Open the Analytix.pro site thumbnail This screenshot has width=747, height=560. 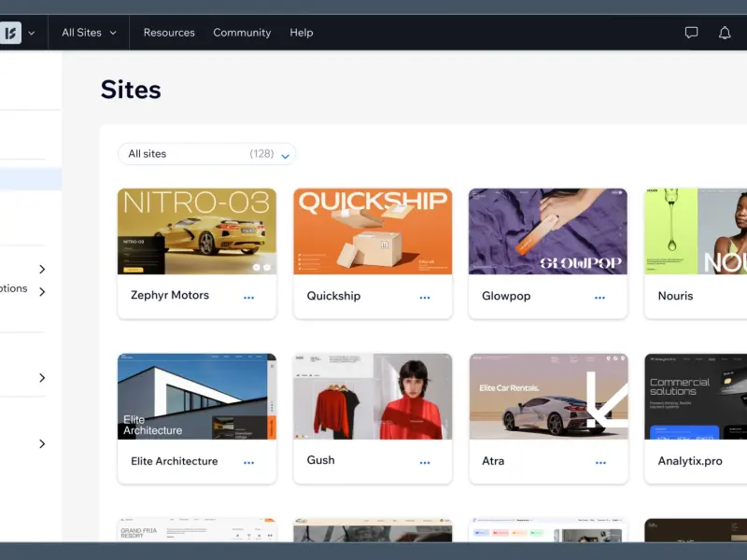pos(696,396)
